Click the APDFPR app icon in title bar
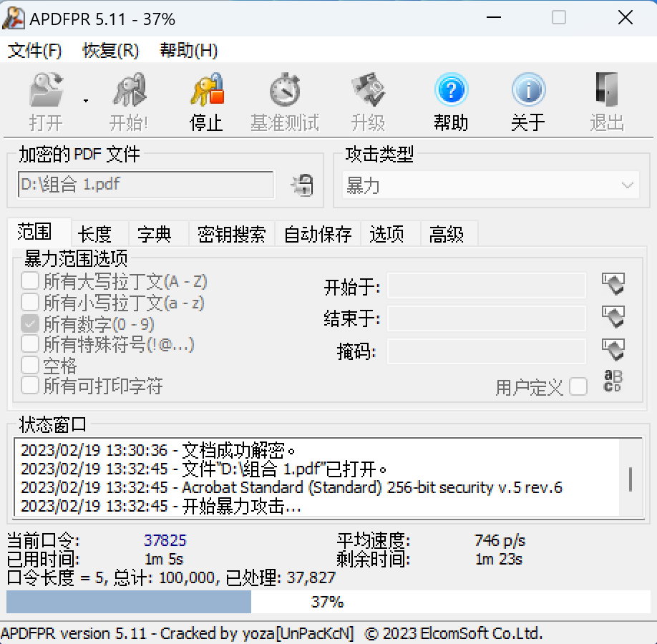 [x=14, y=19]
